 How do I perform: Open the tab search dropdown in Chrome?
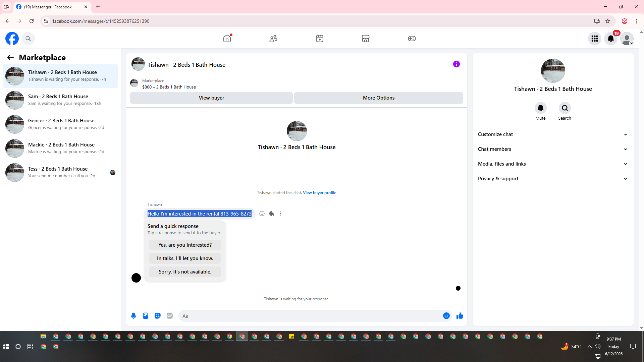coord(6,7)
